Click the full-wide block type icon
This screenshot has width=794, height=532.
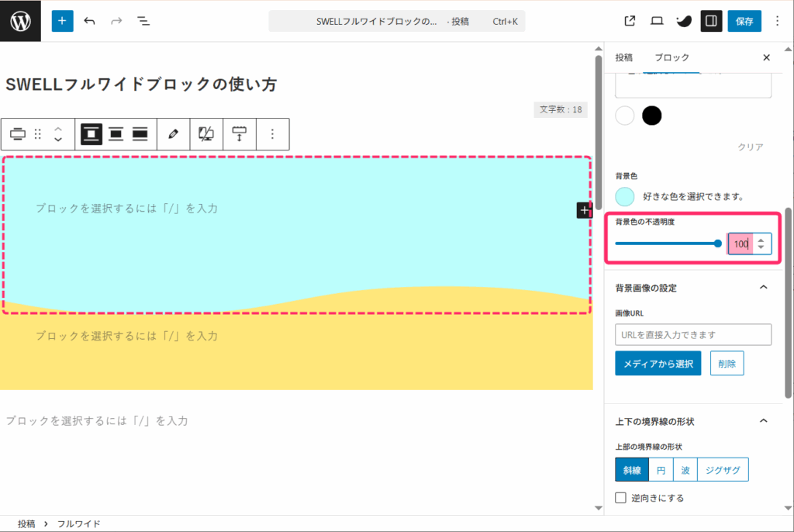[18, 133]
